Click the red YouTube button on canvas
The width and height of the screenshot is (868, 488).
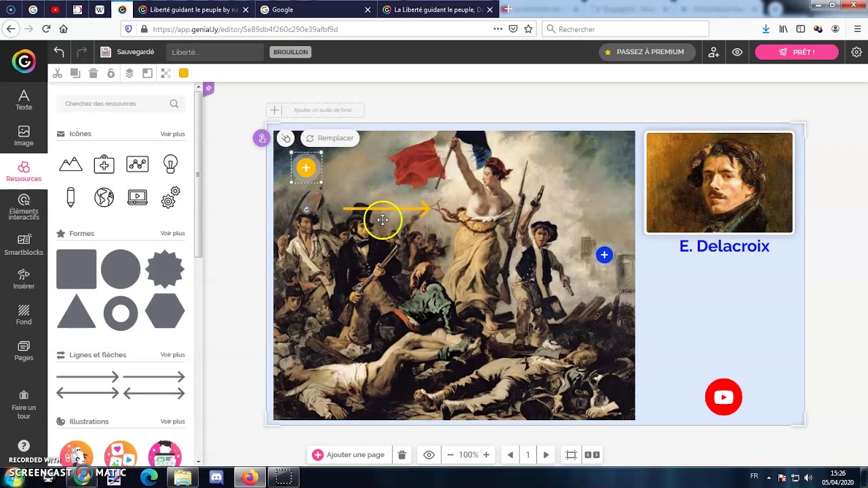pyautogui.click(x=724, y=397)
